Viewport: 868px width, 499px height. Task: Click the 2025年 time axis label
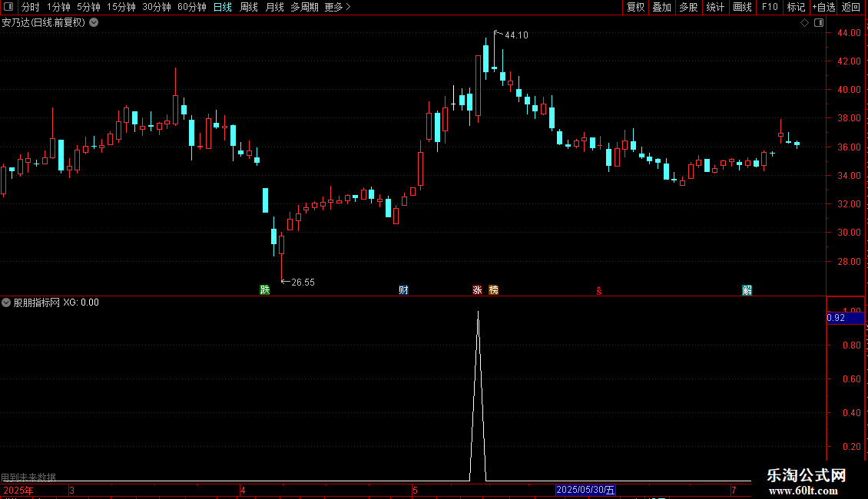coord(18,490)
